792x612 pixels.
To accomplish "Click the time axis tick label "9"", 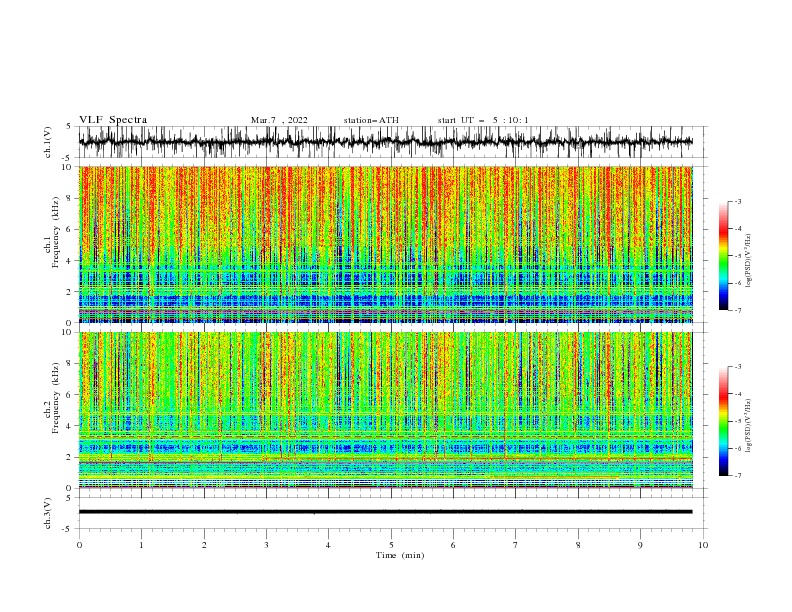I will pos(640,545).
